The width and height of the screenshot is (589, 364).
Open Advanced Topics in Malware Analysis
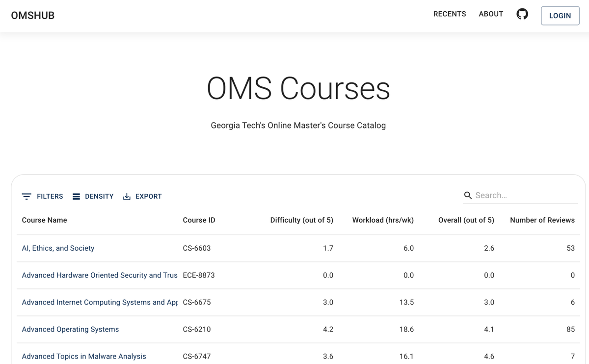point(84,356)
